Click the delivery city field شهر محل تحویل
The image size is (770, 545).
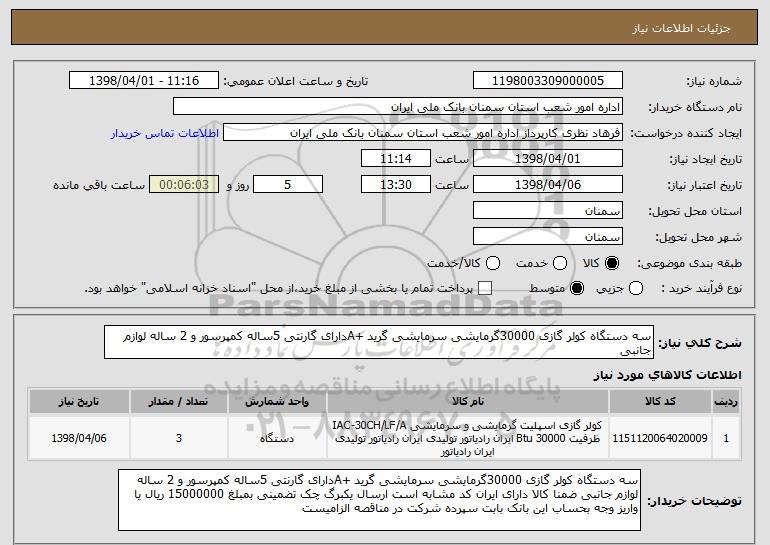coord(548,237)
